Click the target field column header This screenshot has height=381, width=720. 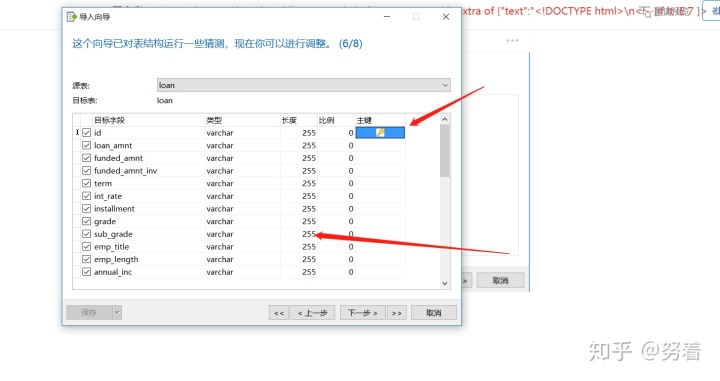[149, 120]
